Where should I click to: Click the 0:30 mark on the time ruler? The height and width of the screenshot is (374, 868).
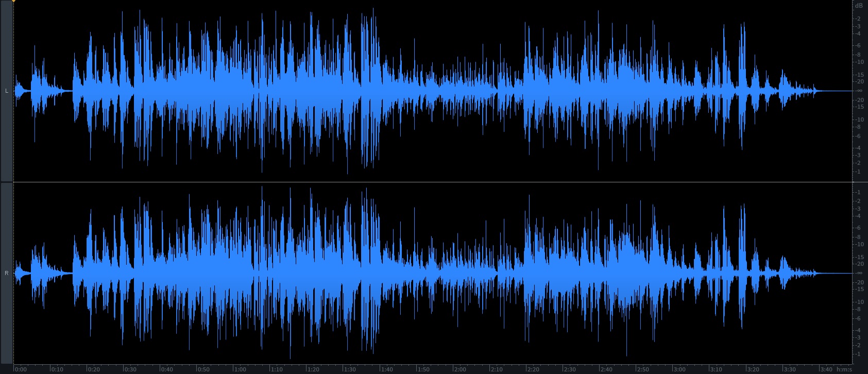click(130, 369)
